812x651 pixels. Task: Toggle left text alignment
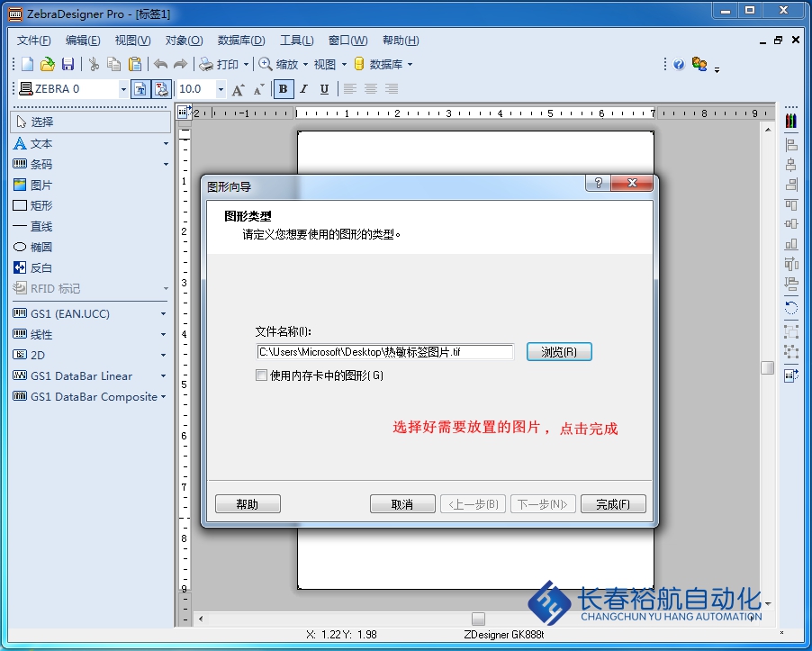point(350,89)
